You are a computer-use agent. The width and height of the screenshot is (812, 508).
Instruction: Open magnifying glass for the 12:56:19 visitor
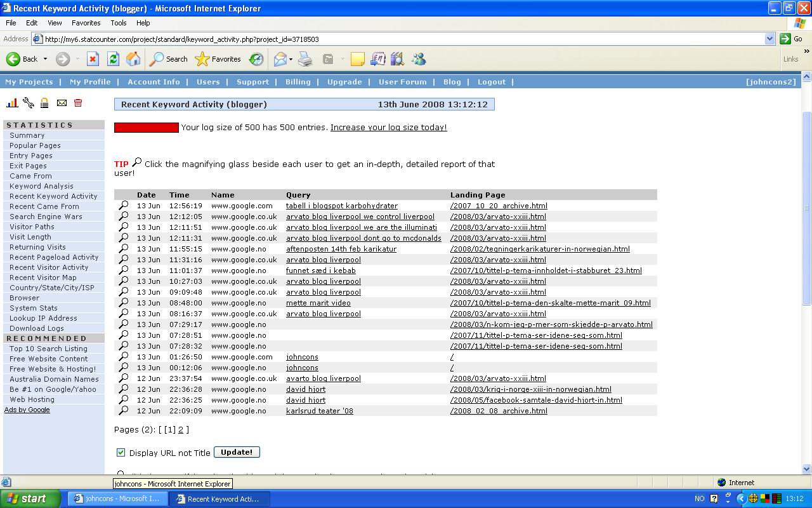click(x=124, y=205)
